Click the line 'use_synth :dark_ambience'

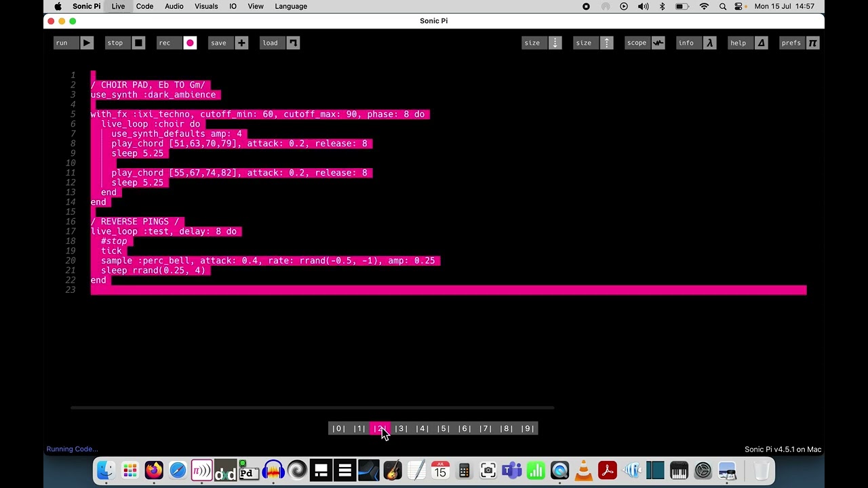[153, 95]
